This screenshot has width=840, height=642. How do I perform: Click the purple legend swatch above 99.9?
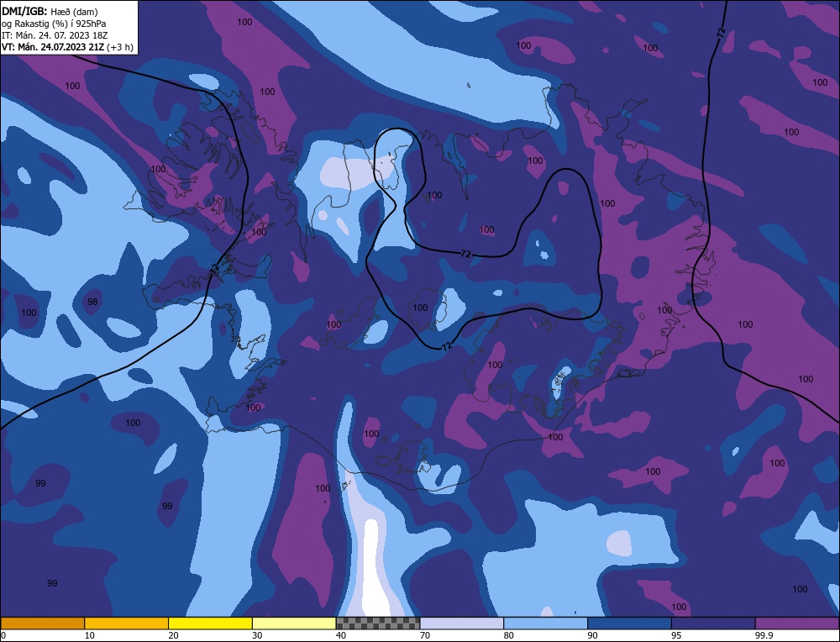[797, 623]
